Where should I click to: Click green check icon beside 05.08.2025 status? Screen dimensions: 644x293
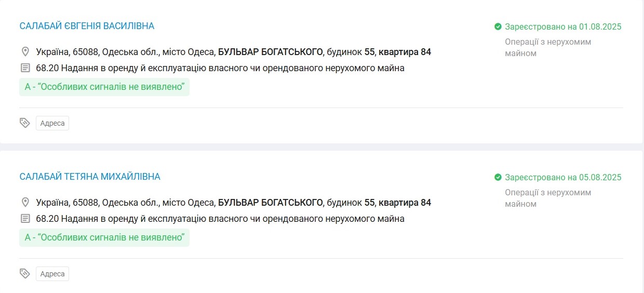coord(498,178)
